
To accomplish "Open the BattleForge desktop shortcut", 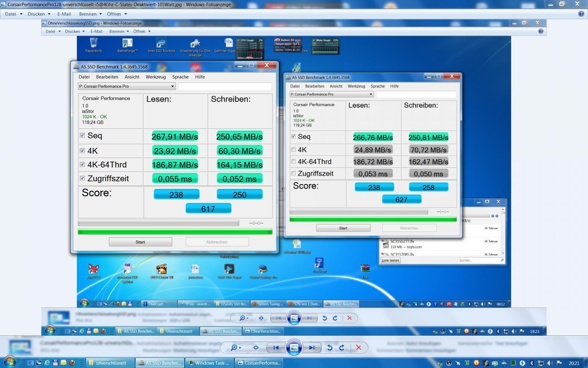I will (127, 45).
